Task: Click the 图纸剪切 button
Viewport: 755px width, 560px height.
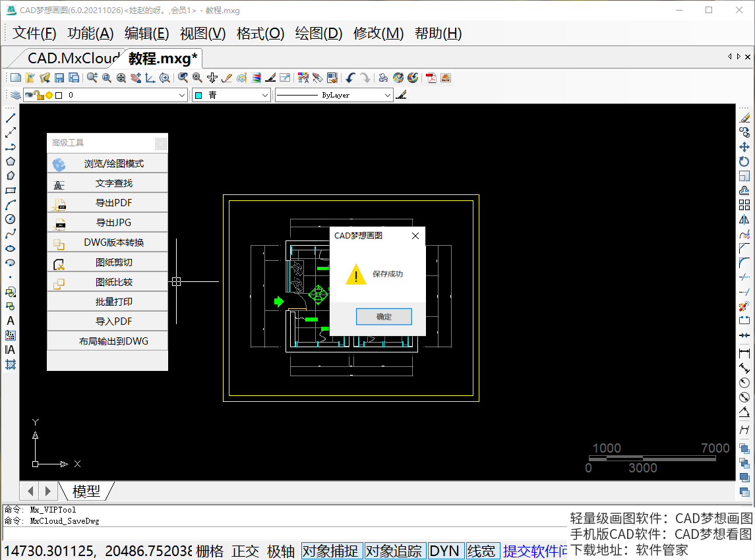Action: (x=107, y=262)
